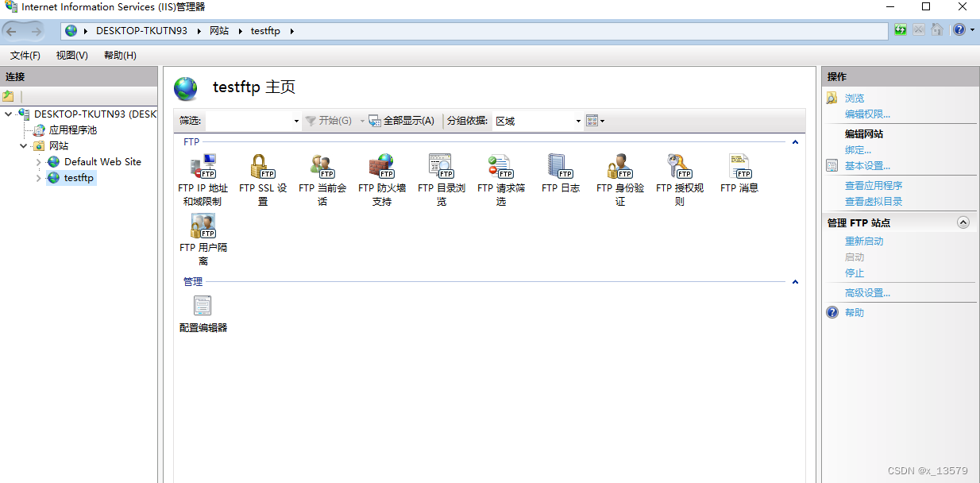Open the help dropdown arrow in top toolbar

[972, 30]
